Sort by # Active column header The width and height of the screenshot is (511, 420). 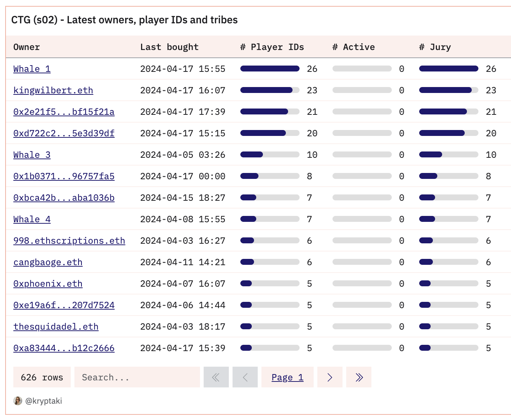click(x=354, y=47)
